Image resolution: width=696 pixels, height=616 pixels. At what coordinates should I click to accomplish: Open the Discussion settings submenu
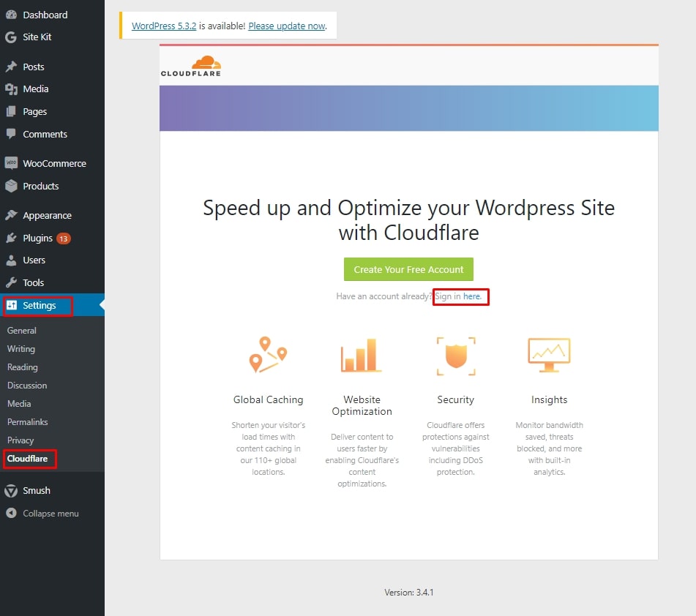click(27, 386)
